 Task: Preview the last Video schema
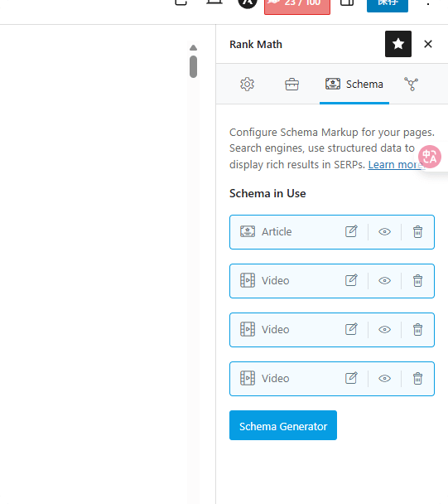(384, 378)
